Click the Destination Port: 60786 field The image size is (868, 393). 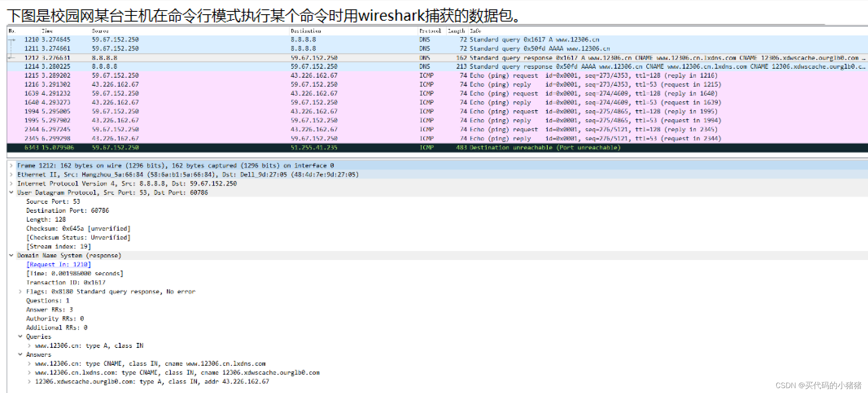click(68, 210)
